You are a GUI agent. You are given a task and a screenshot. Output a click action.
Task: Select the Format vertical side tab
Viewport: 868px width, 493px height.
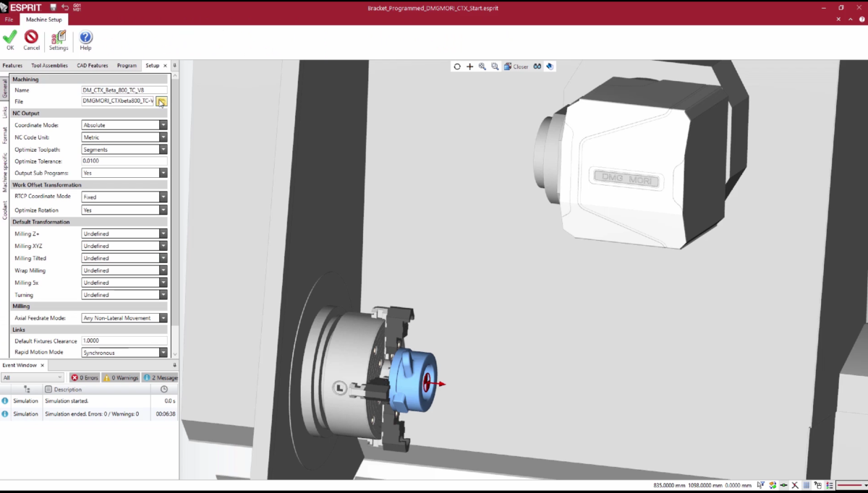pyautogui.click(x=4, y=135)
